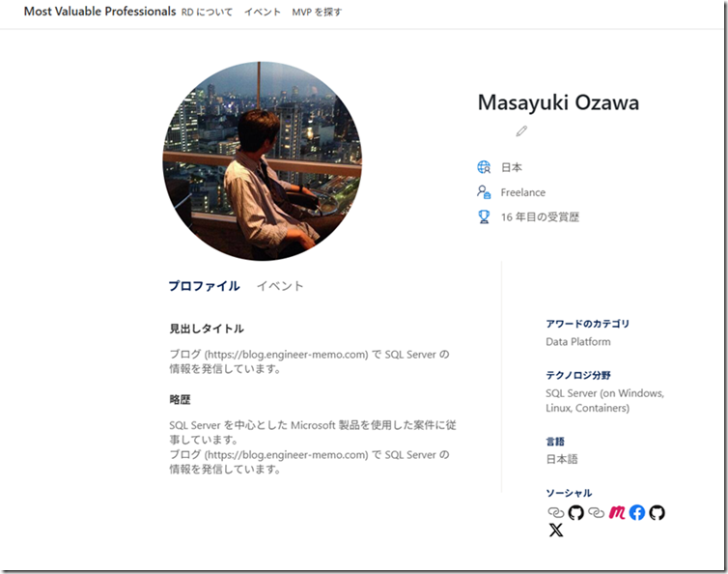Click the Freelance company text
The image size is (728, 574).
[x=522, y=192]
